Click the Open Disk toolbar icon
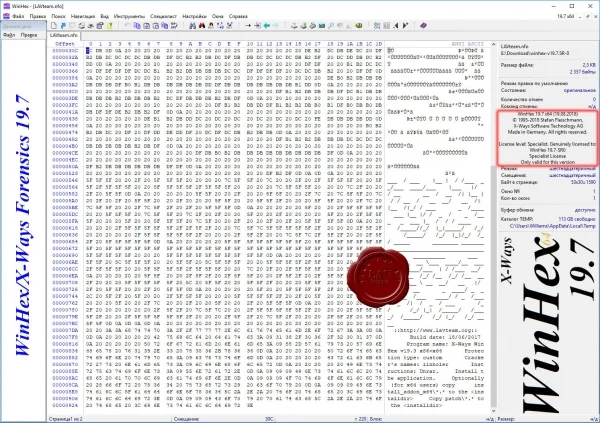Screen dimensions: 600x423 click(294, 26)
